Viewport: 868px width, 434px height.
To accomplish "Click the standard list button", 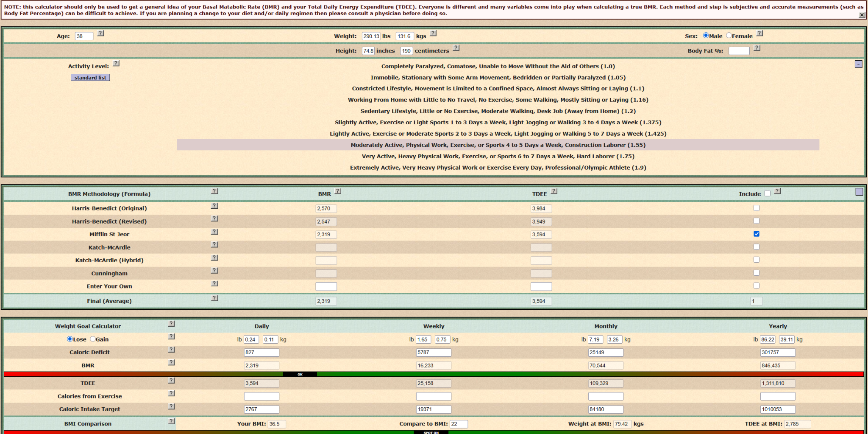I will coord(90,78).
